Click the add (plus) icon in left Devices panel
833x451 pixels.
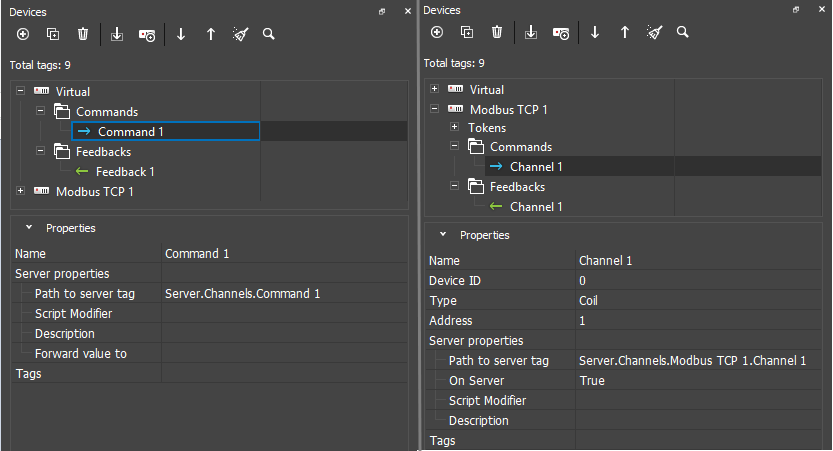(23, 34)
